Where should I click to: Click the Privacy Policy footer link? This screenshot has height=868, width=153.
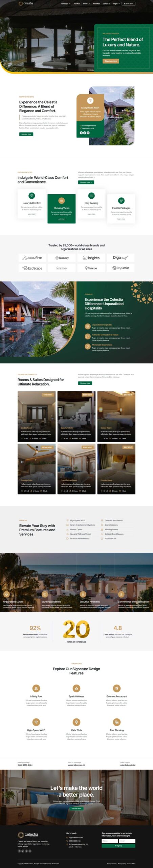pyautogui.click(x=122, y=863)
